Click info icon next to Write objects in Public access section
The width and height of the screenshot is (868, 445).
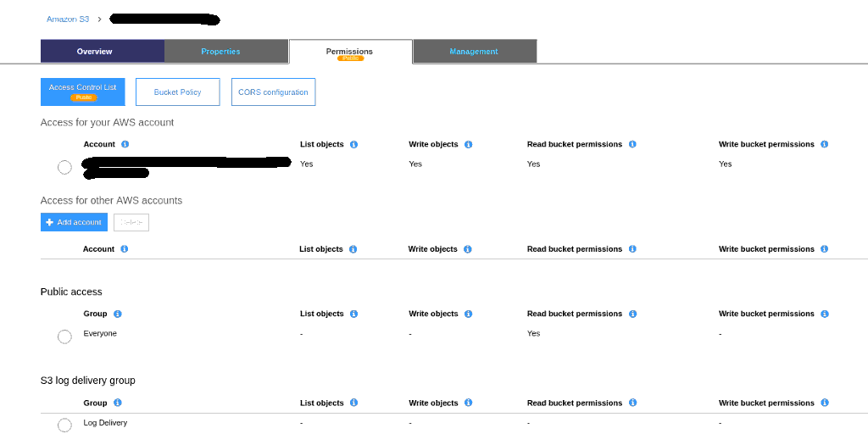tap(468, 314)
